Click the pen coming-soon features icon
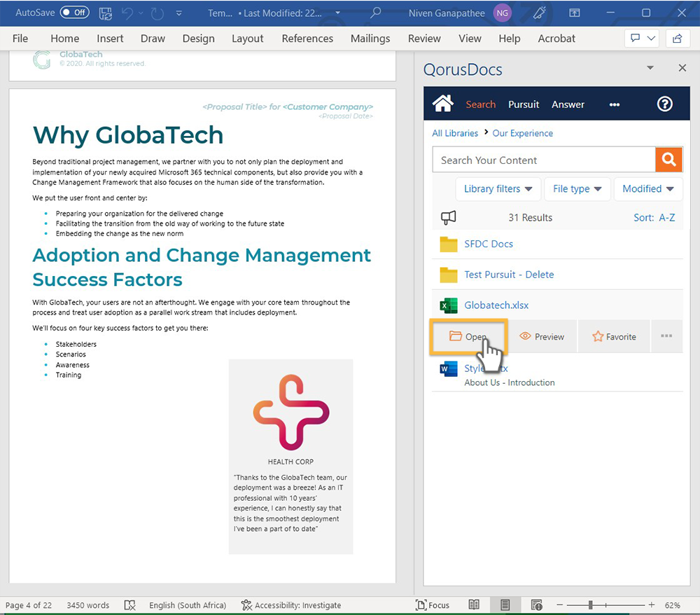The height and width of the screenshot is (615, 700). tap(539, 13)
